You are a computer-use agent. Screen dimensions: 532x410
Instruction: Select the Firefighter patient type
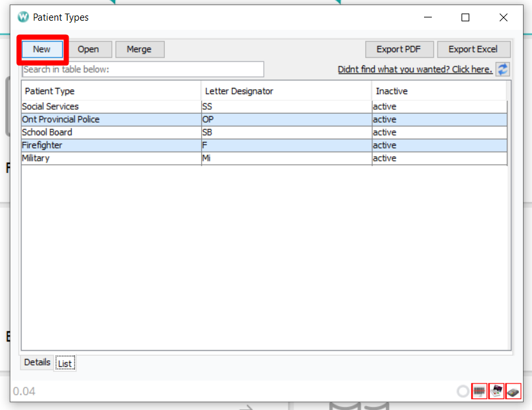pyautogui.click(x=110, y=145)
